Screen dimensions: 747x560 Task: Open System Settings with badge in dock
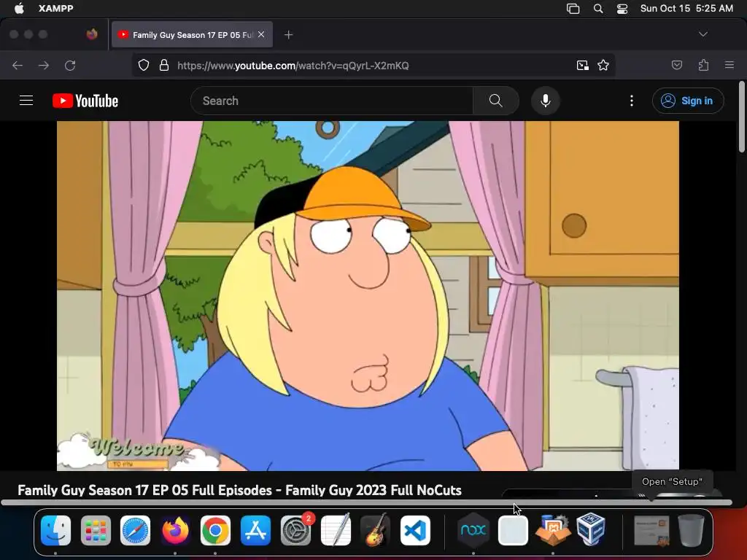coord(295,530)
